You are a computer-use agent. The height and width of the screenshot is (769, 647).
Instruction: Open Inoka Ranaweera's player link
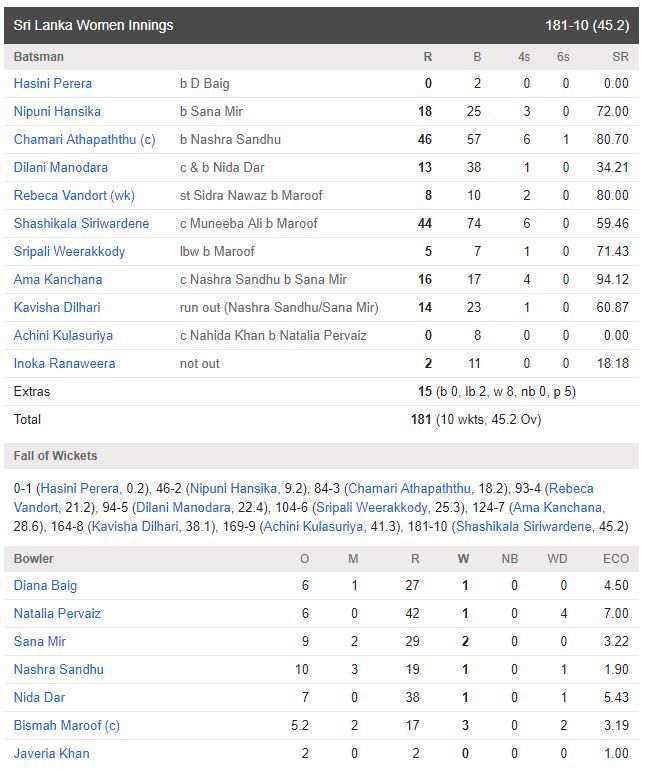click(64, 364)
